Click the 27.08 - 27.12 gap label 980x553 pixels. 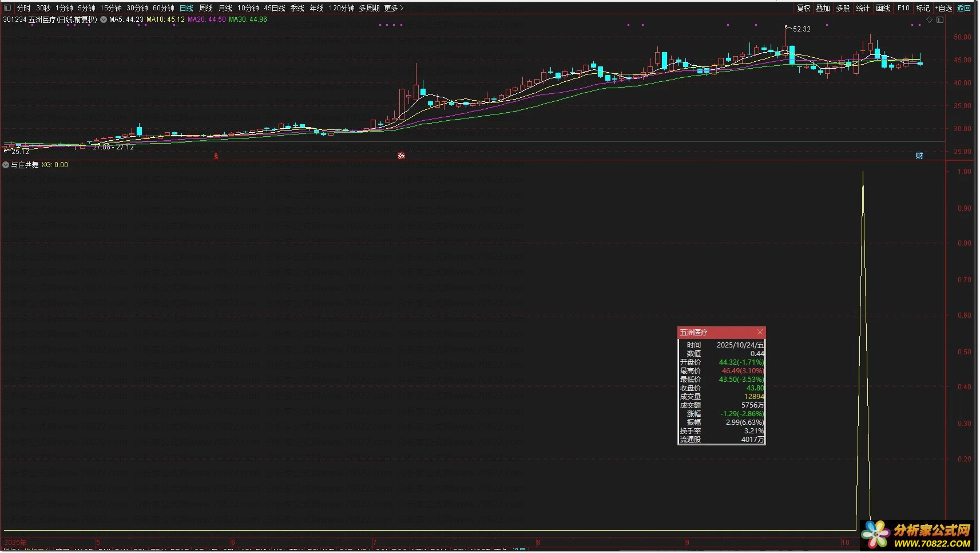[x=113, y=147]
